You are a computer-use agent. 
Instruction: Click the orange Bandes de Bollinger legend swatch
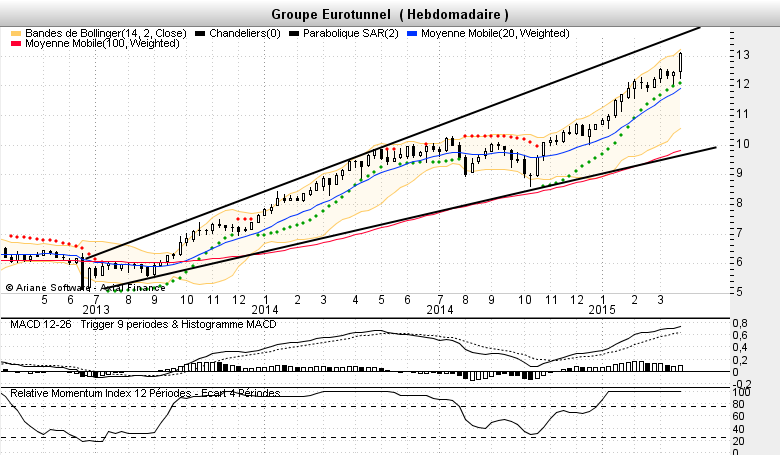click(x=16, y=33)
